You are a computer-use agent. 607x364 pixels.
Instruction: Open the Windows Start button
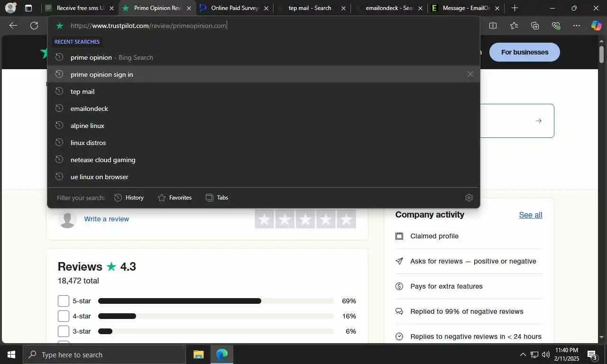coord(11,355)
